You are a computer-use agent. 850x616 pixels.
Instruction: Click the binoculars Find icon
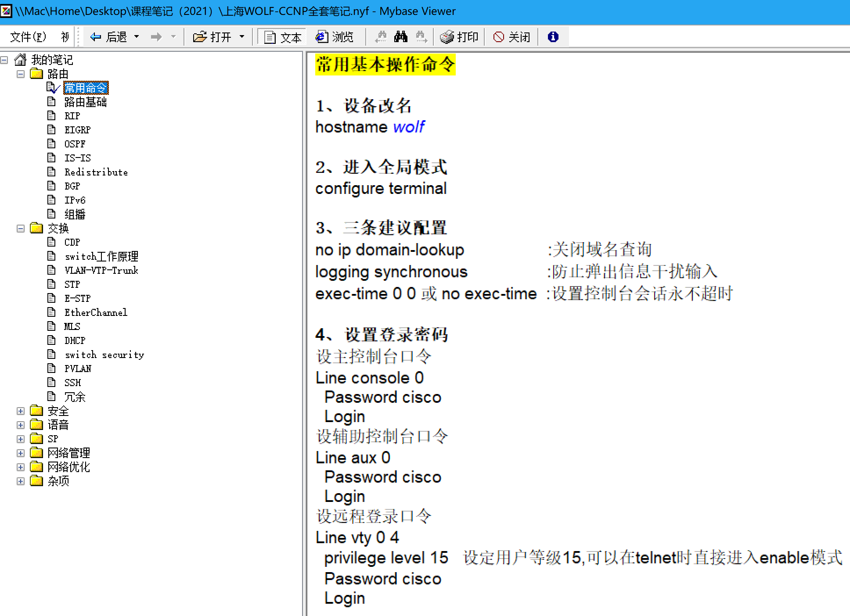(x=400, y=37)
